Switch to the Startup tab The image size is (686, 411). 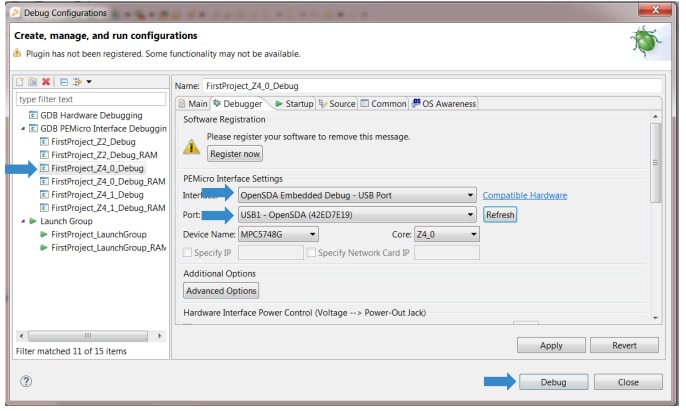pyautogui.click(x=293, y=103)
